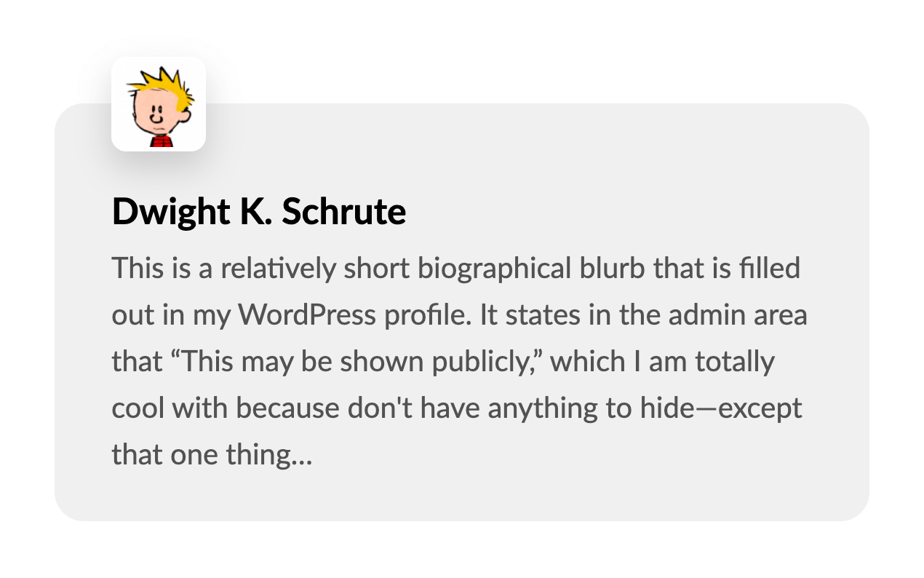
Task: Click the author name Dwight K. Schrute
Action: click(258, 212)
